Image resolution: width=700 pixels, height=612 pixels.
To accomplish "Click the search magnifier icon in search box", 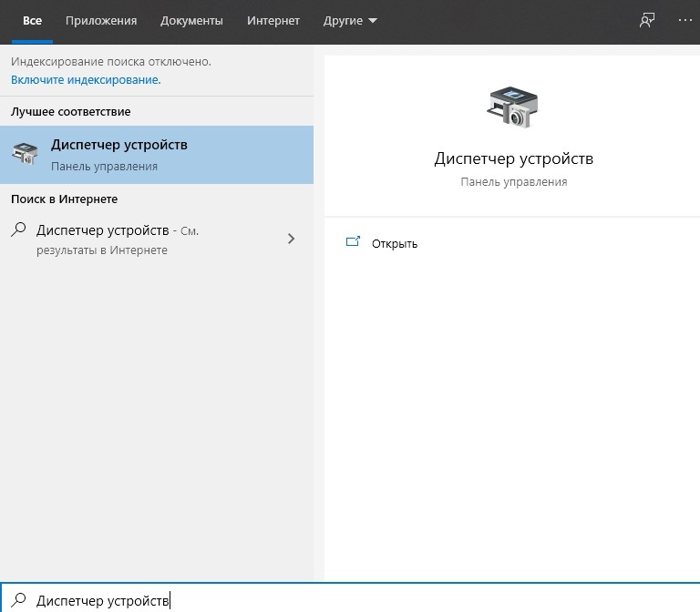I will tap(19, 600).
